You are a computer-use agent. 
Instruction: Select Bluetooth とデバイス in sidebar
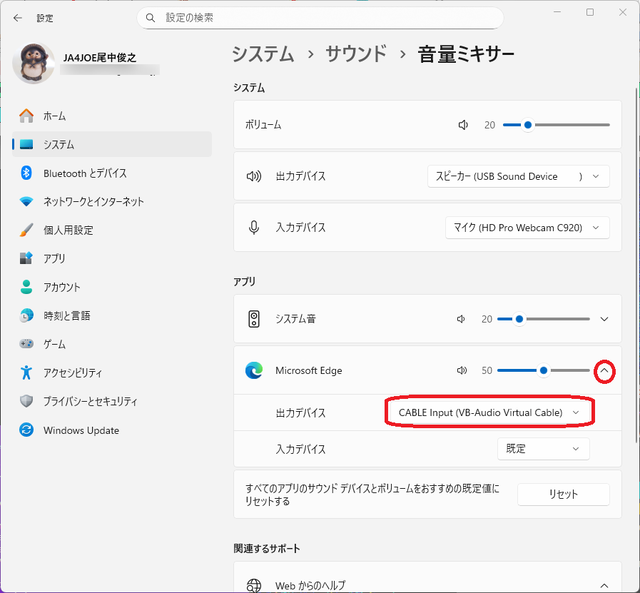click(x=112, y=173)
